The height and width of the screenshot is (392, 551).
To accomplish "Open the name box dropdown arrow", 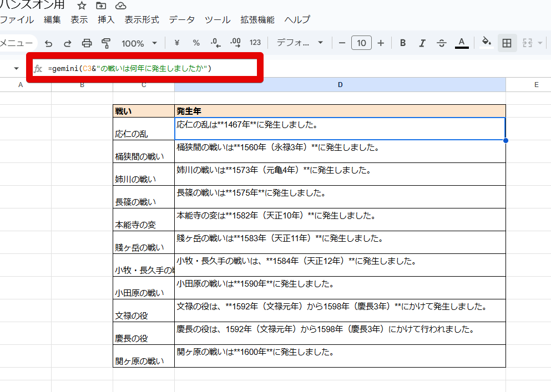I will coord(16,68).
